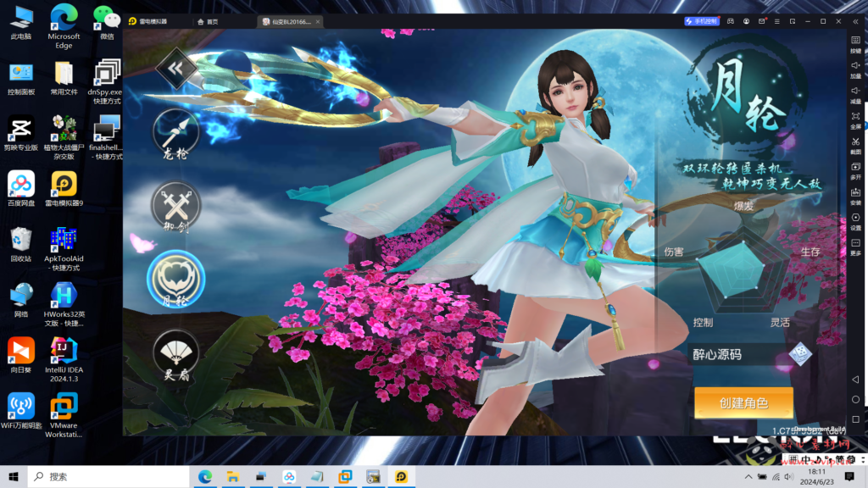
Task: Open the 按键 keyboard mapping icon
Action: [x=855, y=40]
